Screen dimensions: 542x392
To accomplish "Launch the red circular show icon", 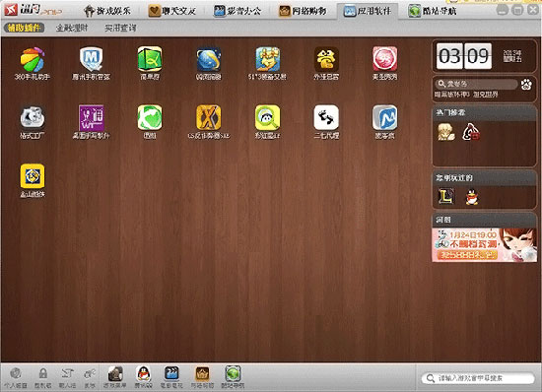I will pos(384,59).
